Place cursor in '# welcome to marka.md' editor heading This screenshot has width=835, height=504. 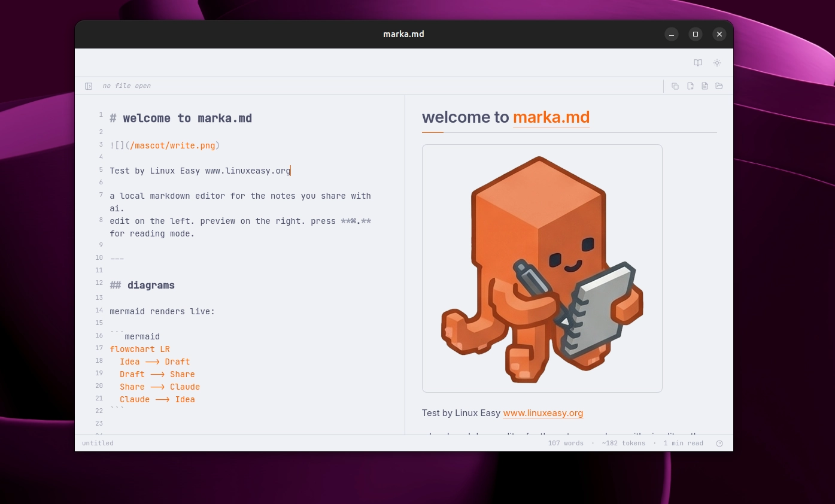[181, 119]
